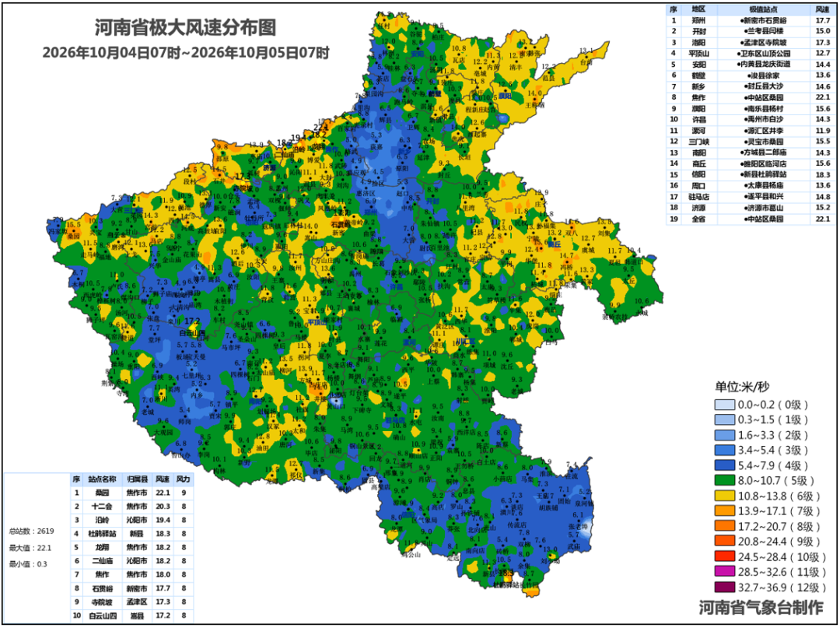Image resolution: width=840 pixels, height=628 pixels.
Task: Select 寺院坡 station in top-10 table
Action: coord(102,602)
